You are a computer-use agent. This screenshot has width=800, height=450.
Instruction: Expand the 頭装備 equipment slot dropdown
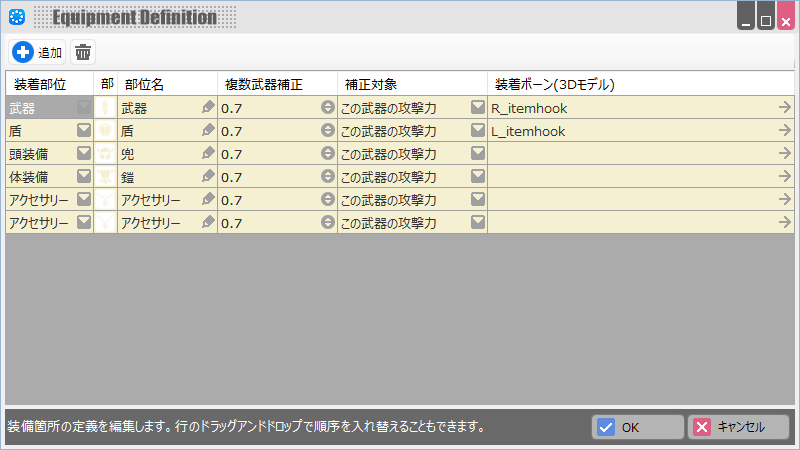pyautogui.click(x=84, y=154)
